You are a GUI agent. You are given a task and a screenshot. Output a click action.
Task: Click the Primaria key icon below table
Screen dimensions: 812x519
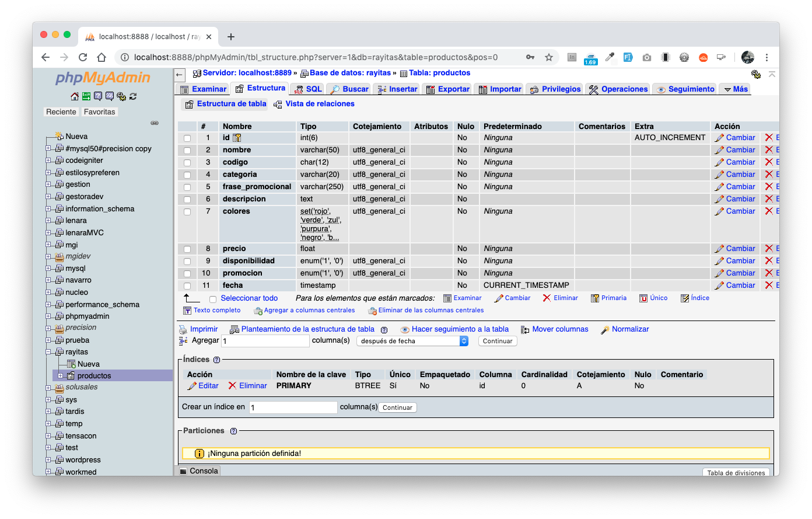(x=595, y=298)
